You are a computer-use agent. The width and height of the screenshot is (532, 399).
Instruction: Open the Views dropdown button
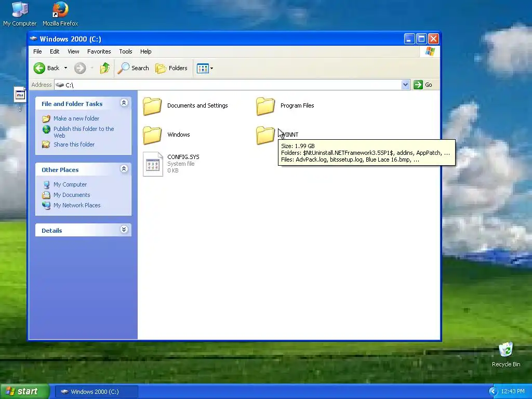point(205,68)
